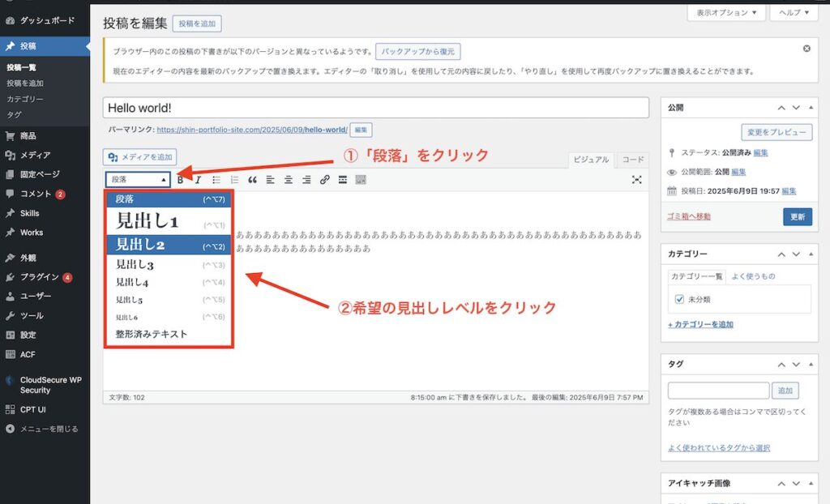Click inside the tag input field

(x=717, y=390)
